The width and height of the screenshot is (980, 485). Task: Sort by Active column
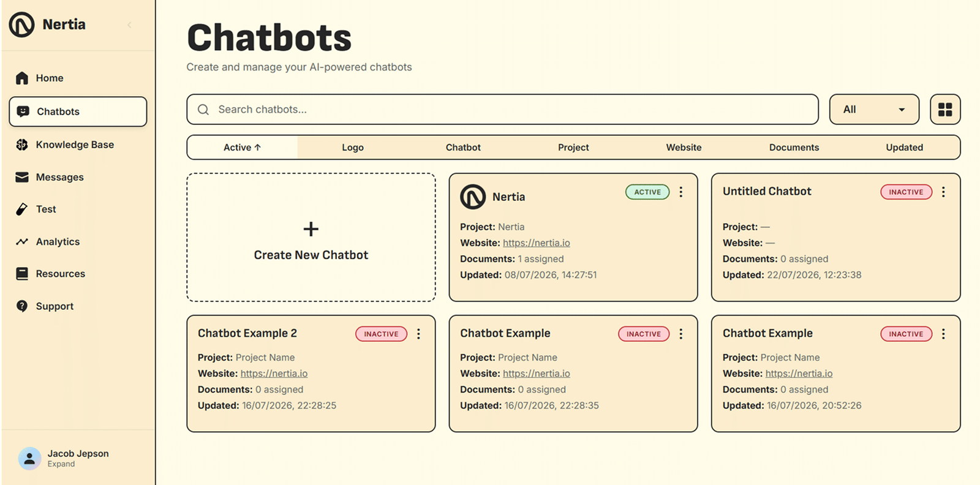[242, 148]
